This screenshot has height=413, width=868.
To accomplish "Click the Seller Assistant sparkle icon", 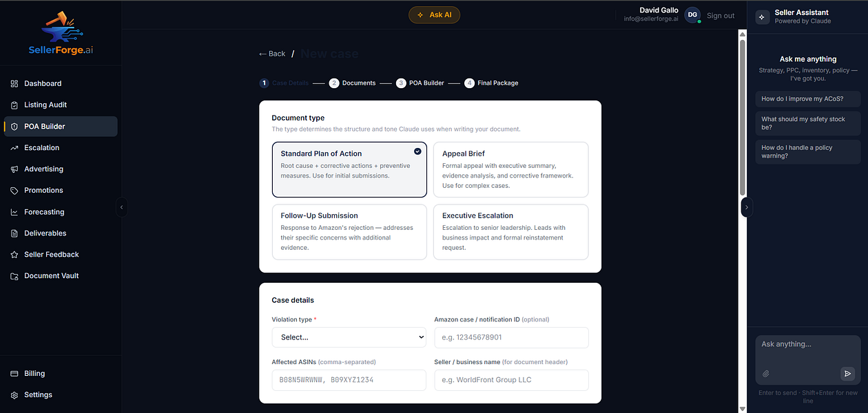I will [x=762, y=17].
